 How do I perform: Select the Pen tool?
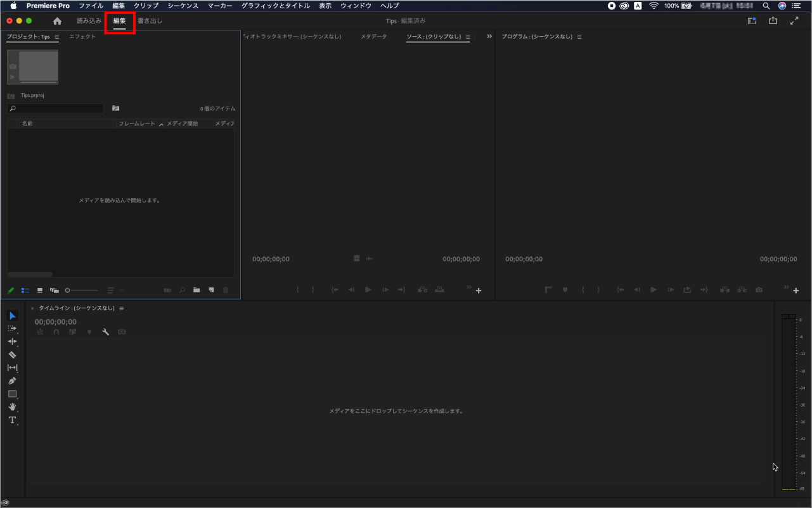(x=12, y=381)
